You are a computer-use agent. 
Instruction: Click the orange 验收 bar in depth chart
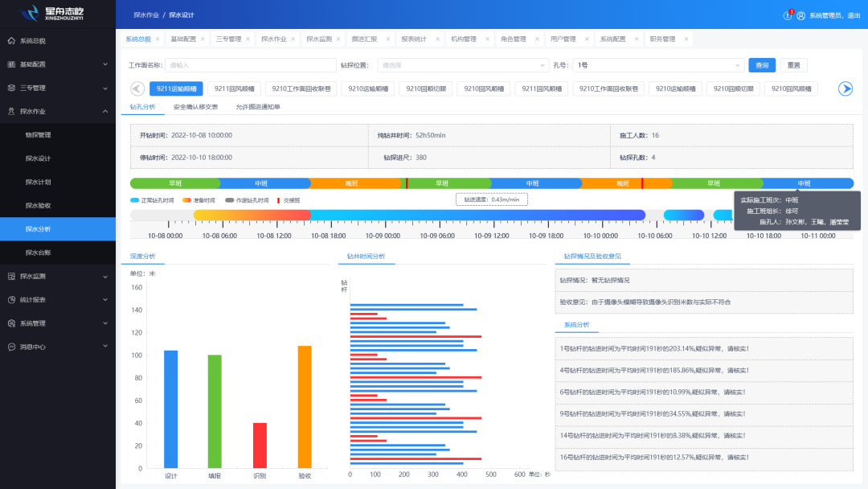(305, 407)
